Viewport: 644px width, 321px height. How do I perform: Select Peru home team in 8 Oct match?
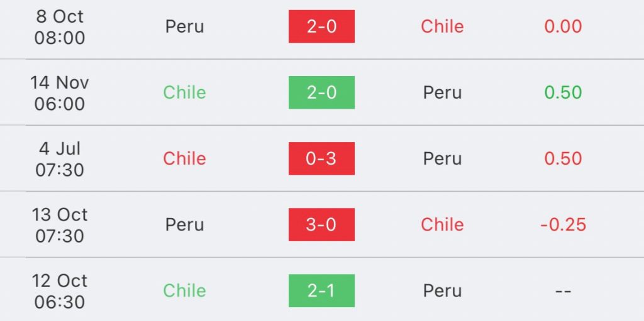pyautogui.click(x=184, y=26)
